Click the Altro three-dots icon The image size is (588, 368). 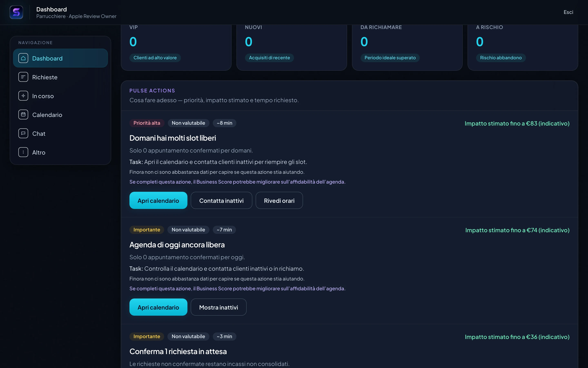[x=23, y=152]
